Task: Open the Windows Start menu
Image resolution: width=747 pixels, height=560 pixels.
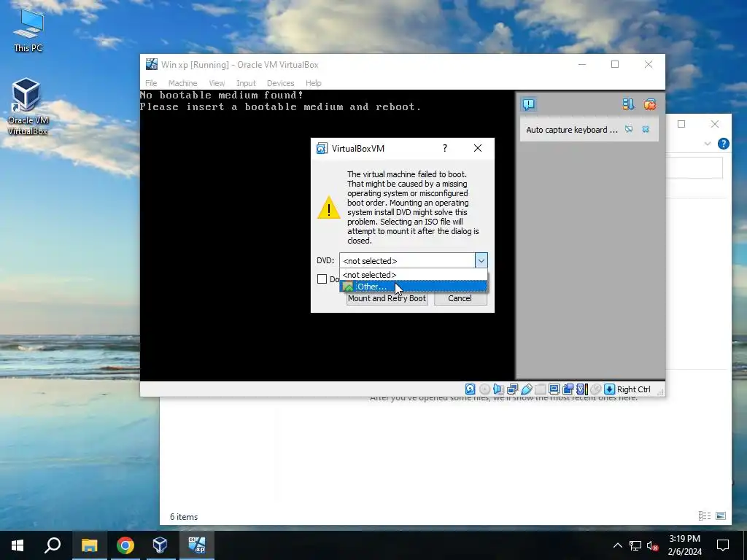Action: [x=18, y=545]
